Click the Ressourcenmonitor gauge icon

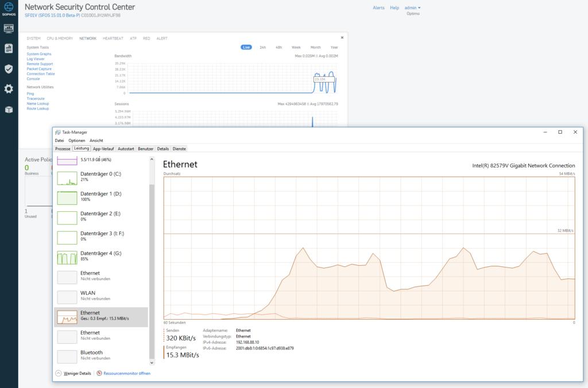tap(99, 374)
